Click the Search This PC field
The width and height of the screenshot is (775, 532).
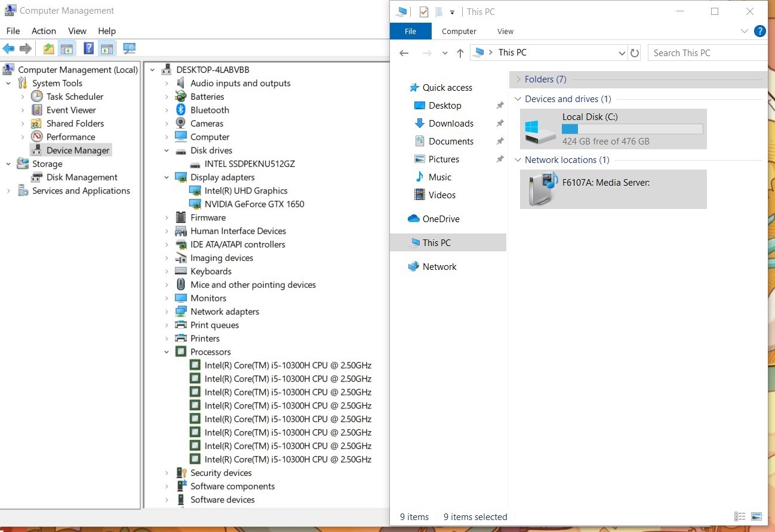[x=707, y=53]
